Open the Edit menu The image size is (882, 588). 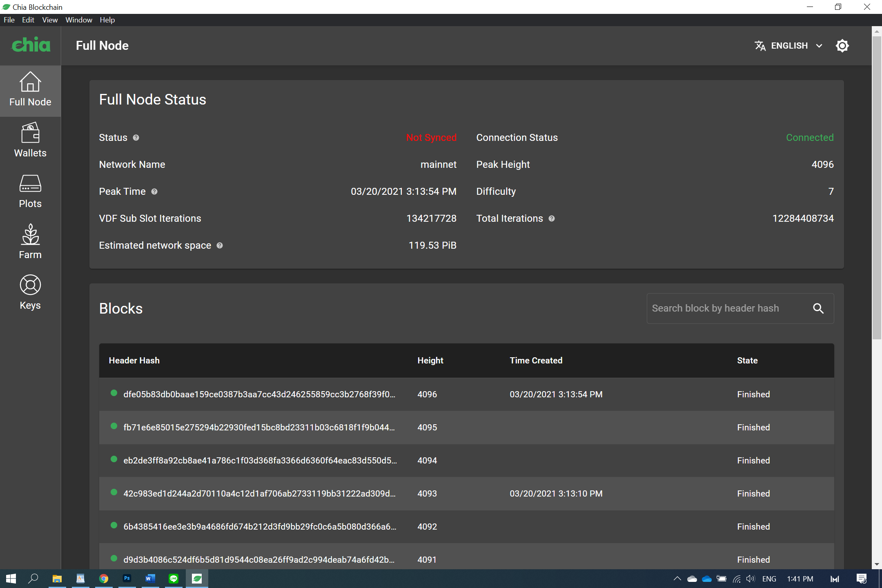pos(28,20)
